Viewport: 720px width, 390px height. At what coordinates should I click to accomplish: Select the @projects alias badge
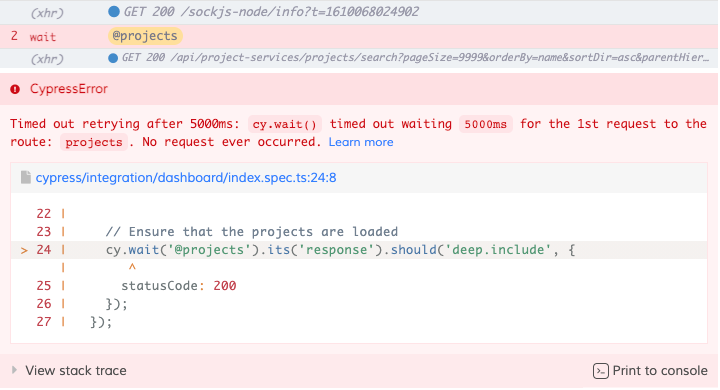(x=145, y=36)
